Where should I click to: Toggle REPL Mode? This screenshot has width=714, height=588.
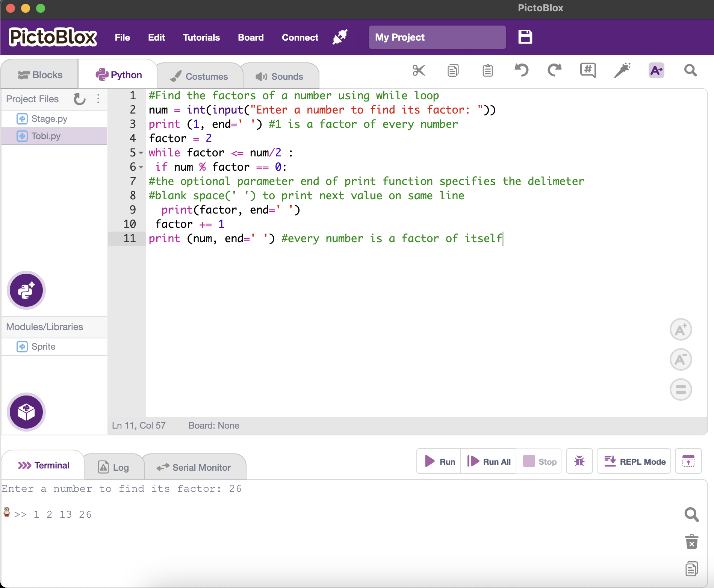[634, 461]
